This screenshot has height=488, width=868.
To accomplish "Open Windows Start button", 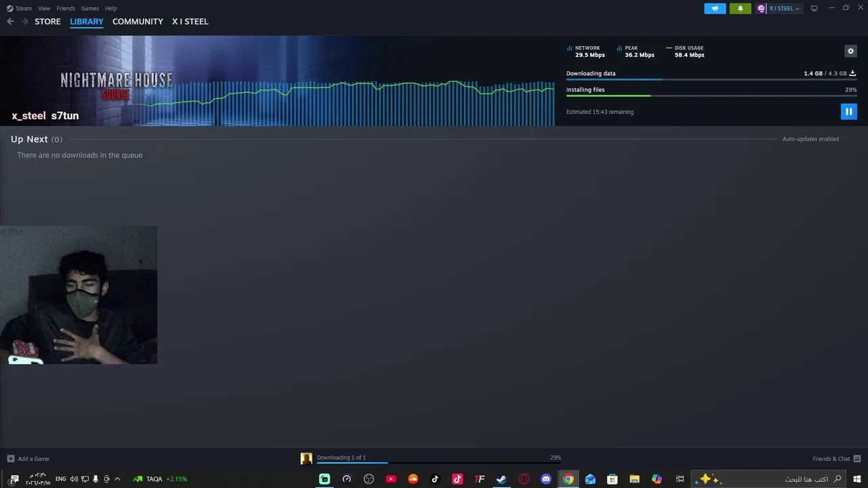I will [x=856, y=479].
